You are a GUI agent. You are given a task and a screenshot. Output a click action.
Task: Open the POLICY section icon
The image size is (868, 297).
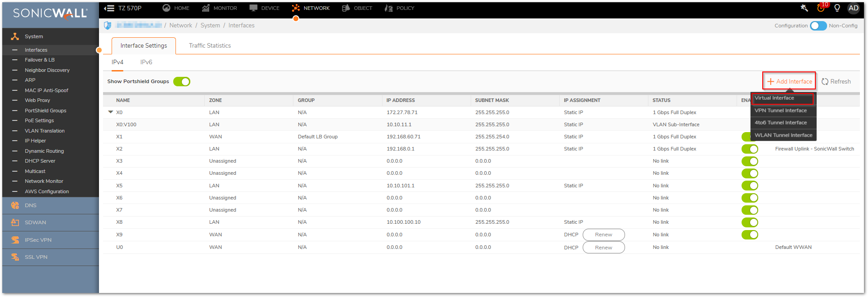[389, 8]
